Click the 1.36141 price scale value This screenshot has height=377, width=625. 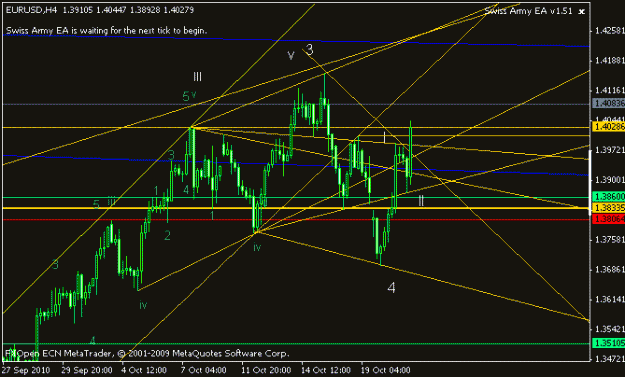[609, 299]
